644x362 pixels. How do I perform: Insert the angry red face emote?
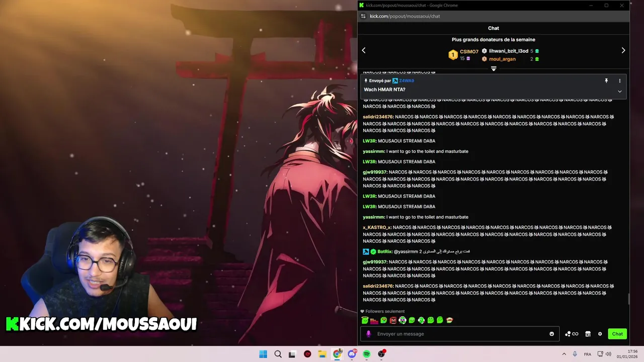[x=393, y=320]
